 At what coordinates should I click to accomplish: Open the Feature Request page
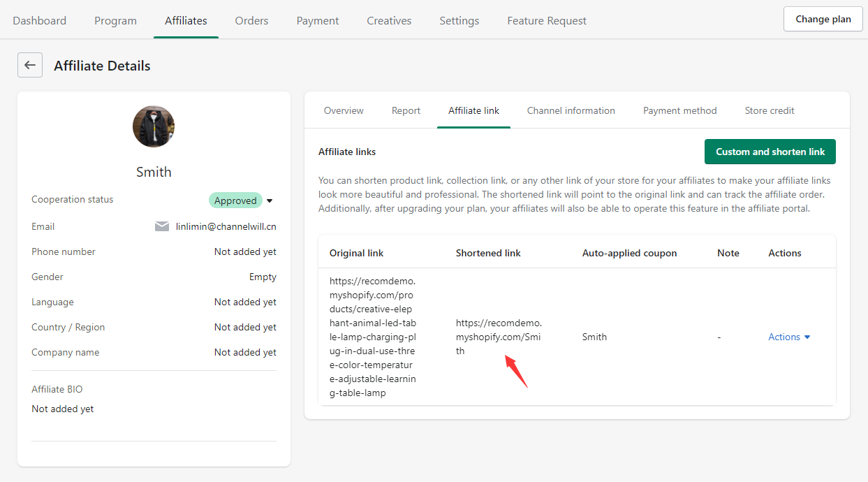click(x=547, y=20)
